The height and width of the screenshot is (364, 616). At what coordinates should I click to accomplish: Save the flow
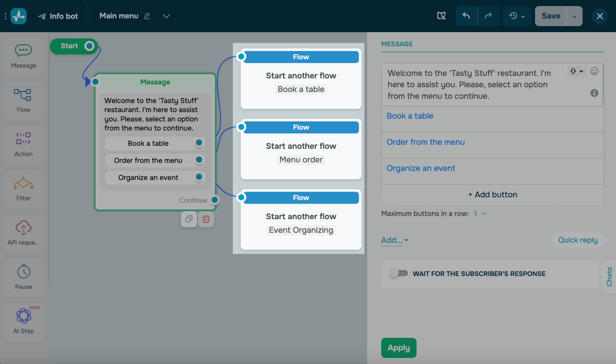click(x=551, y=16)
